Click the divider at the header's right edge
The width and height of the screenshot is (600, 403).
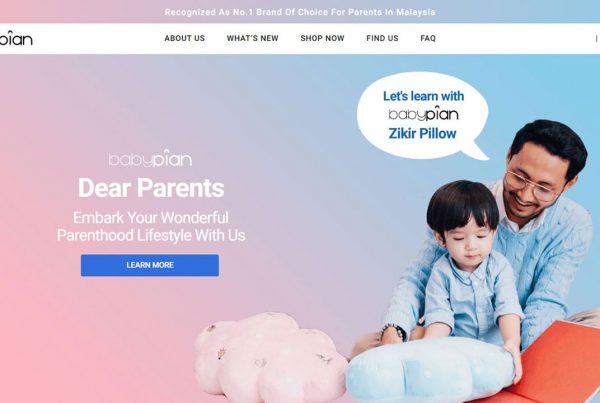pos(596,38)
